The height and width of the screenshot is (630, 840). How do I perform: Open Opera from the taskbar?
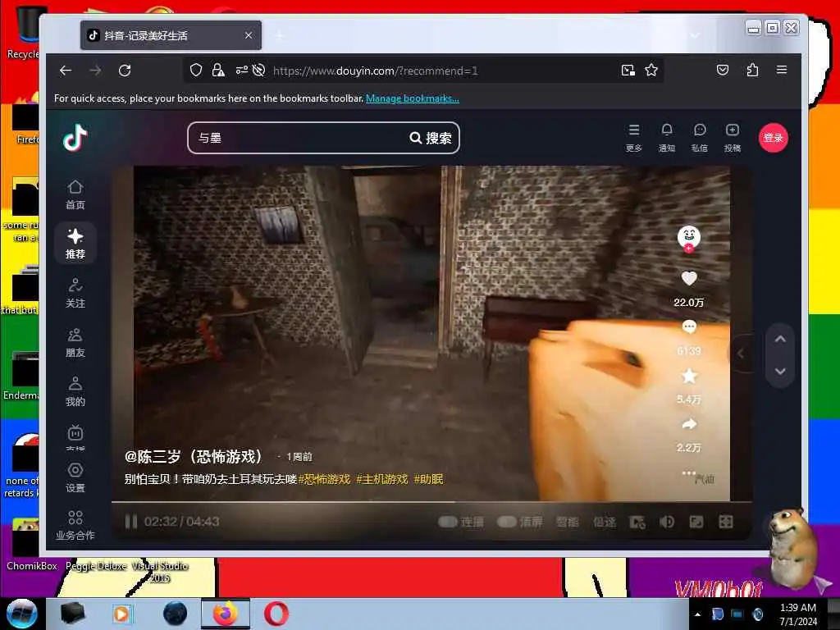click(x=276, y=614)
